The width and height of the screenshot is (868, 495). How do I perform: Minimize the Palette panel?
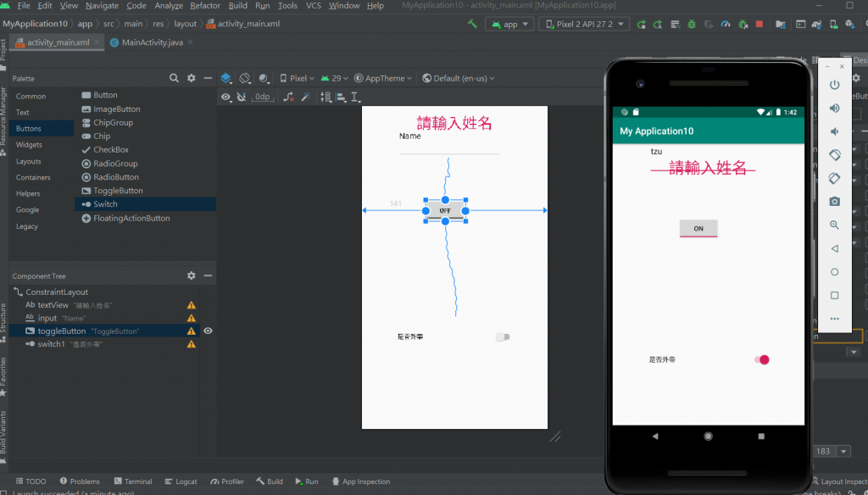point(209,78)
